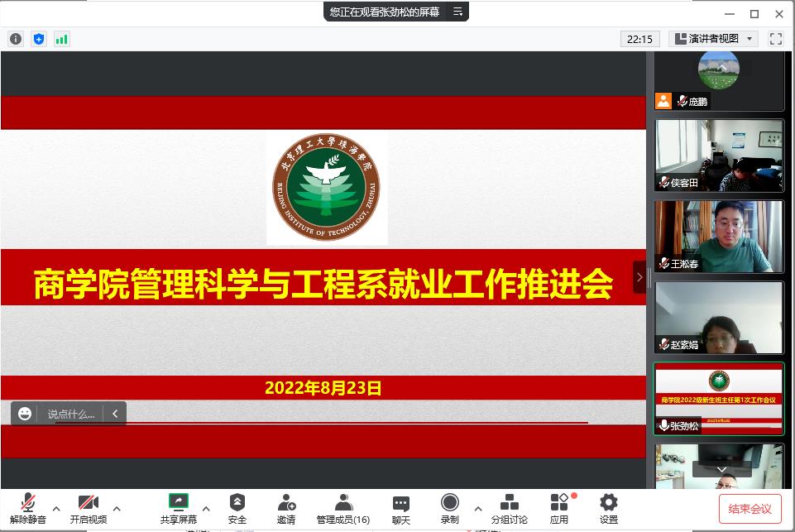Enter full screen mode
Viewport: 795px width, 532px height.
coord(776,39)
